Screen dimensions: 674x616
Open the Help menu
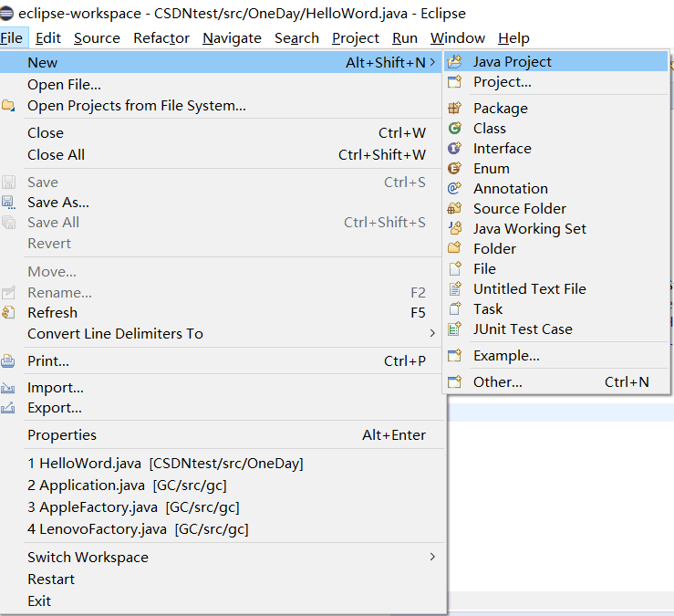(513, 38)
